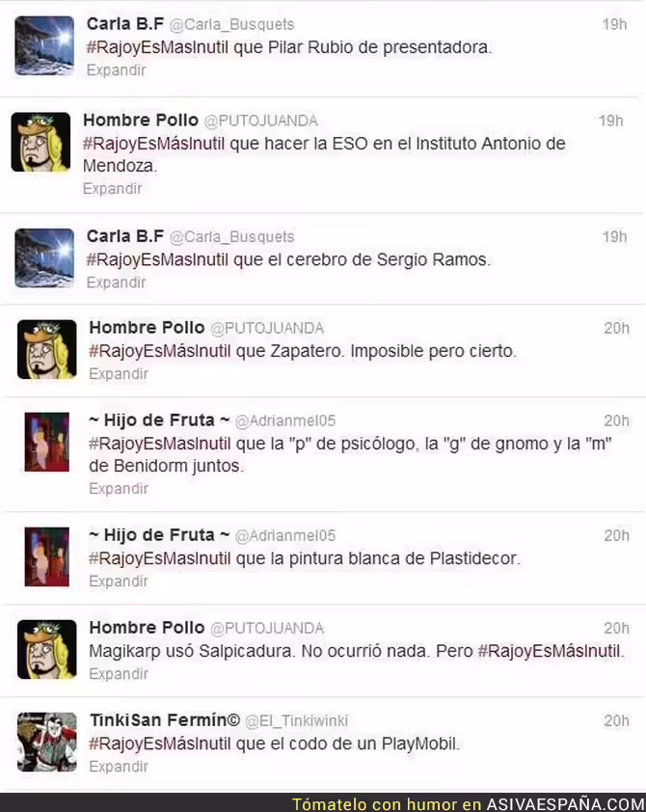
Task: Expand the PlayMobil codo tweet
Action: click(119, 766)
